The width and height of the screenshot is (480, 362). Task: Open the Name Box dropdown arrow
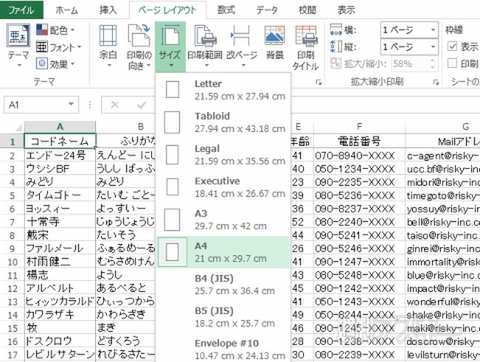click(x=71, y=105)
